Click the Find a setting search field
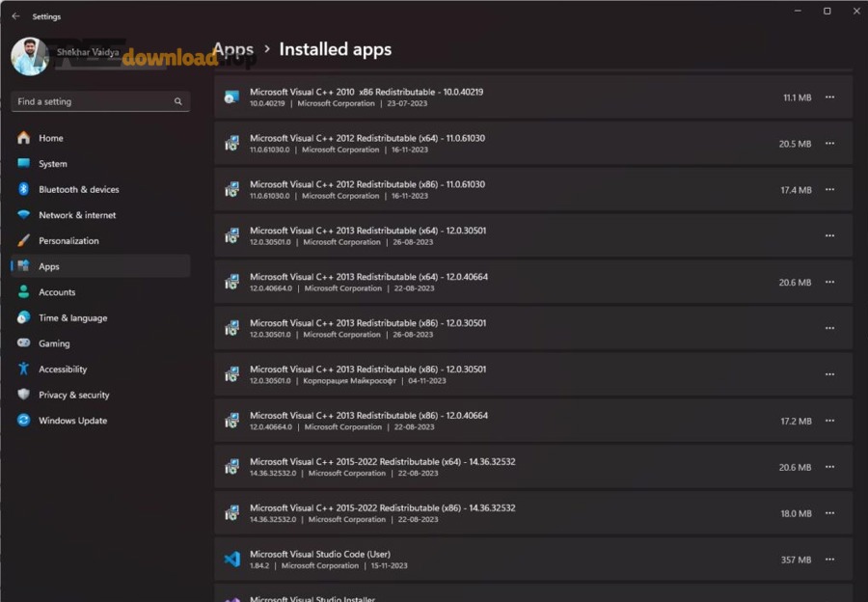868x602 pixels. click(x=100, y=101)
